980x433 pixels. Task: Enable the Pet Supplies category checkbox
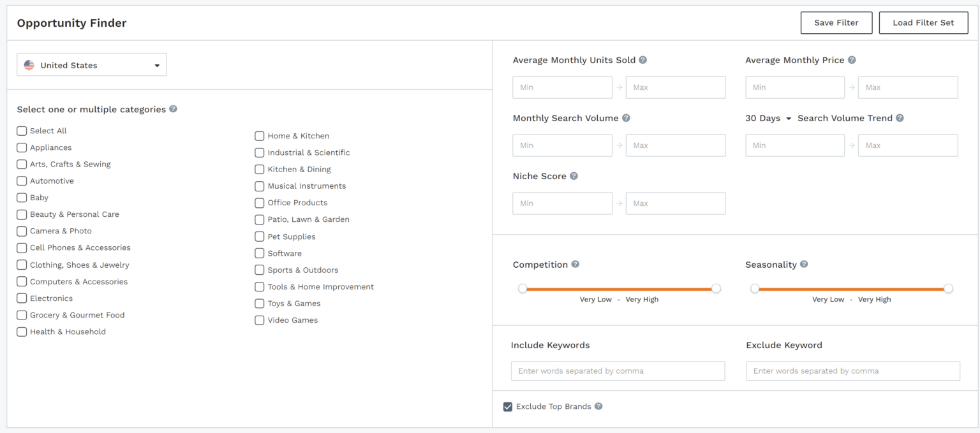tap(260, 237)
